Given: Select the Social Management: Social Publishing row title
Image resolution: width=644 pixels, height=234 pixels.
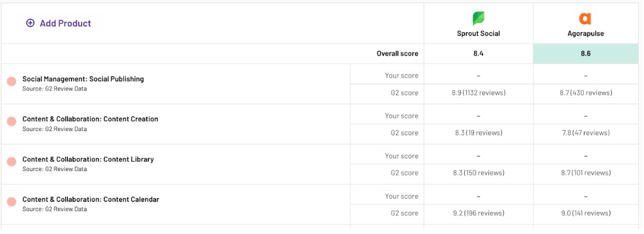Looking at the screenshot, I should pos(83,79).
